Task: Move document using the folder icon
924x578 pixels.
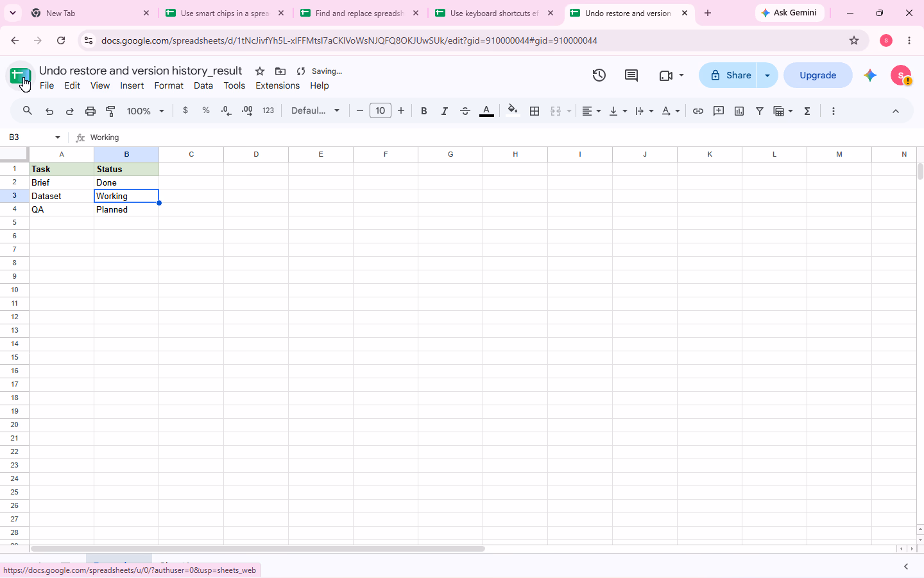Action: click(280, 71)
